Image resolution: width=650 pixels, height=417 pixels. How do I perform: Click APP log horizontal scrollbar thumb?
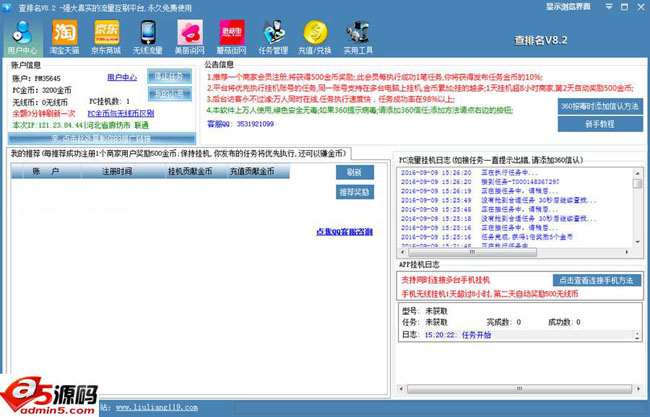[519, 389]
